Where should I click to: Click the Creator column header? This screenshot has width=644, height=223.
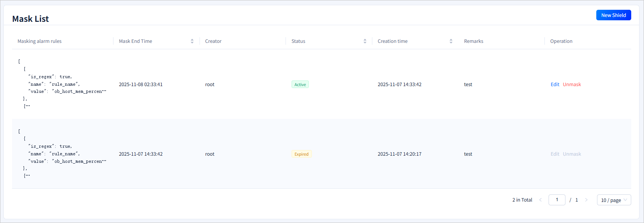pos(213,41)
